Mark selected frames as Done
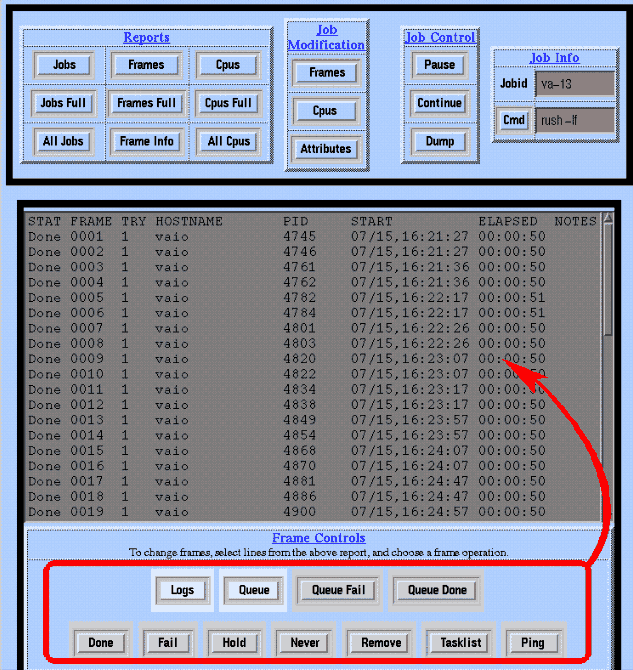Image resolution: width=633 pixels, height=670 pixels. (x=100, y=642)
